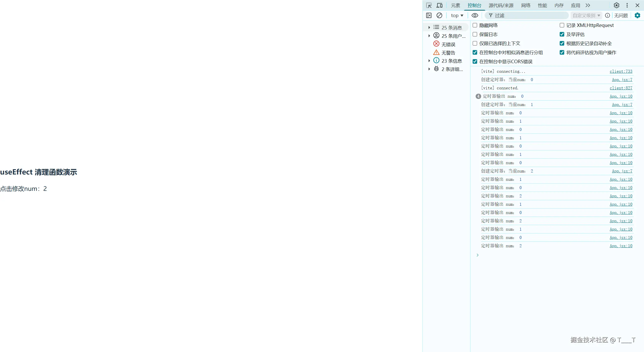Create live expression with eye icon

pyautogui.click(x=475, y=15)
